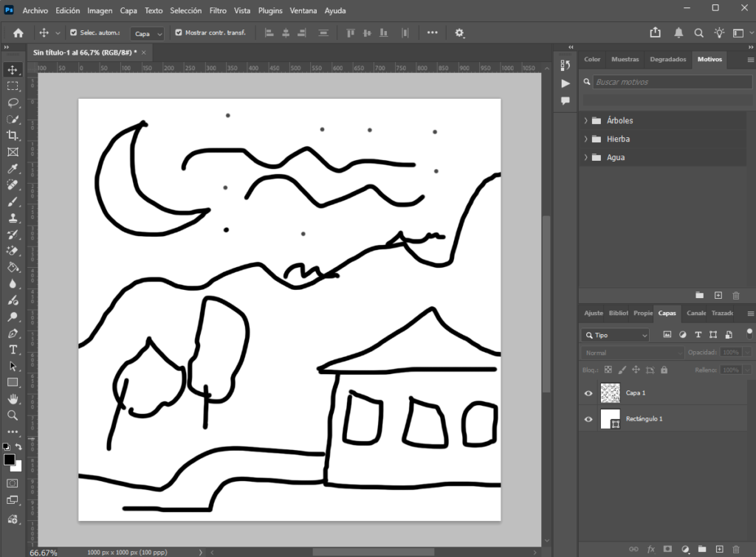Select the Zoom tool
The image size is (756, 557).
[x=13, y=415]
